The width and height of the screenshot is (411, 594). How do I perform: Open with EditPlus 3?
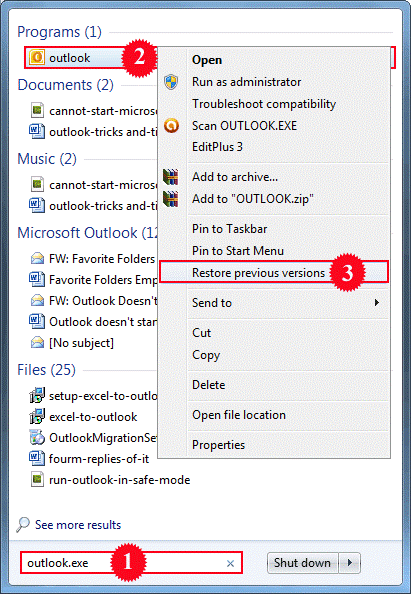217,147
